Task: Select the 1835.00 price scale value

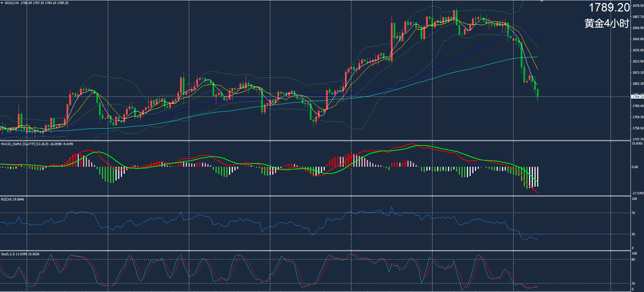Action: [x=638, y=50]
